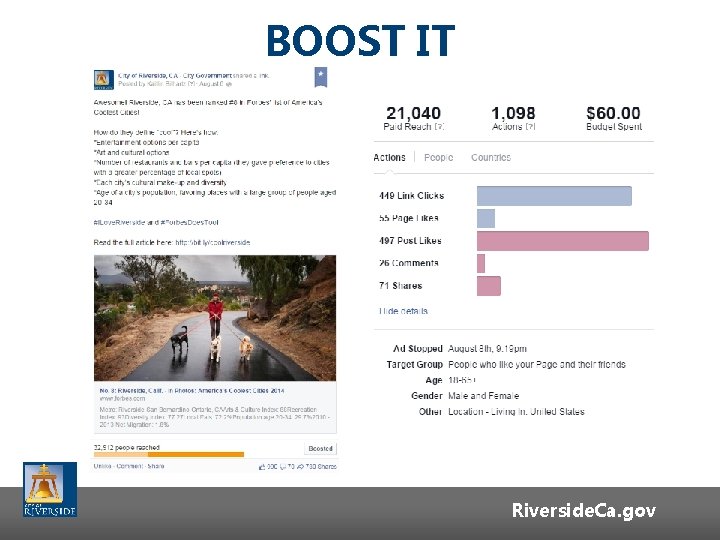Click the #ILoveRiverside hashtag

pyautogui.click(x=119, y=222)
